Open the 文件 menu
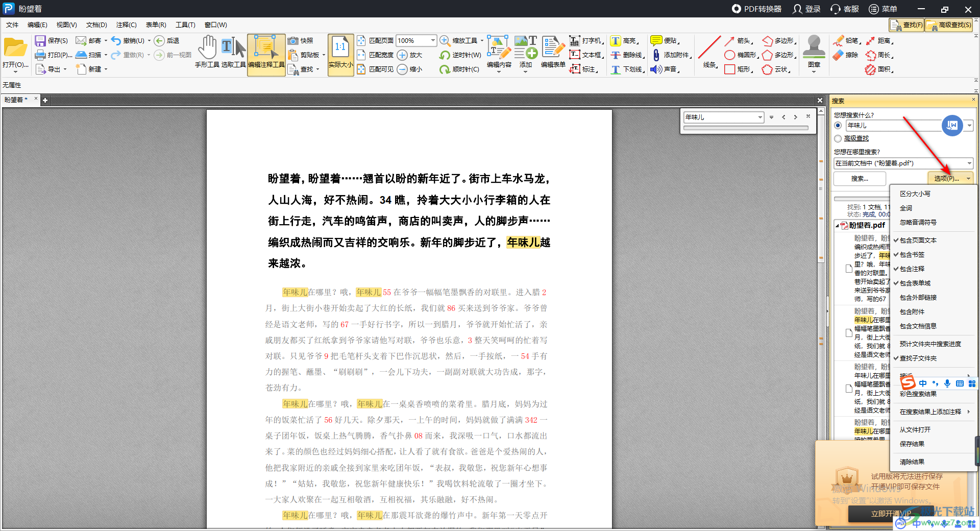Viewport: 980px width, 531px height. click(12, 25)
